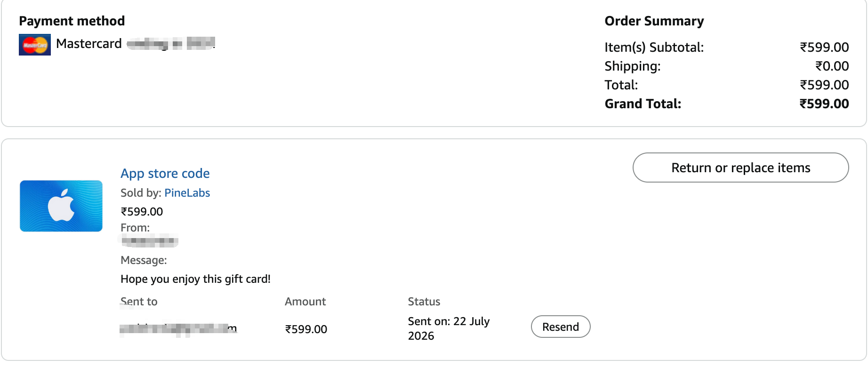Screen dimensions: 868x367
Task: Click the Sent on 22 July 2026 status
Action: click(449, 328)
